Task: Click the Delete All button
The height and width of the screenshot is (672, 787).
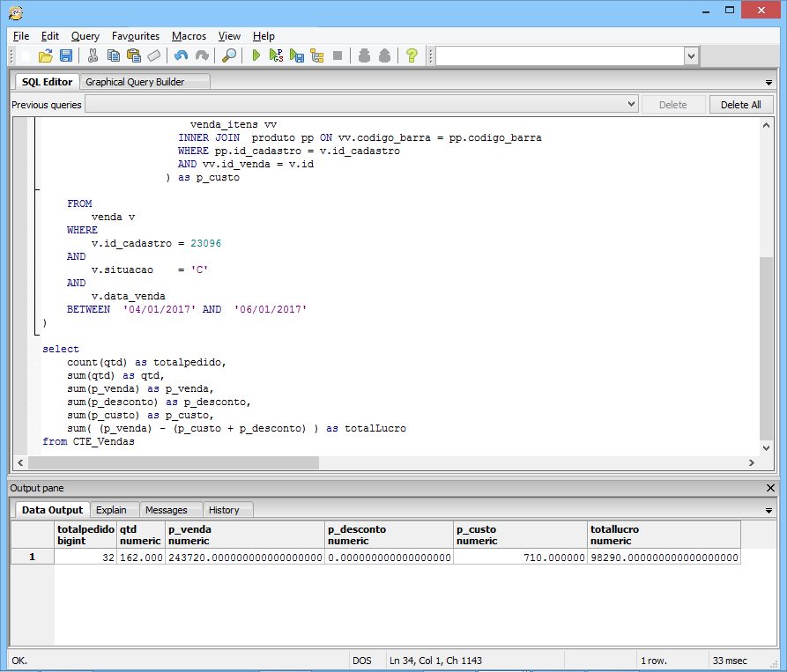Action: click(x=740, y=105)
